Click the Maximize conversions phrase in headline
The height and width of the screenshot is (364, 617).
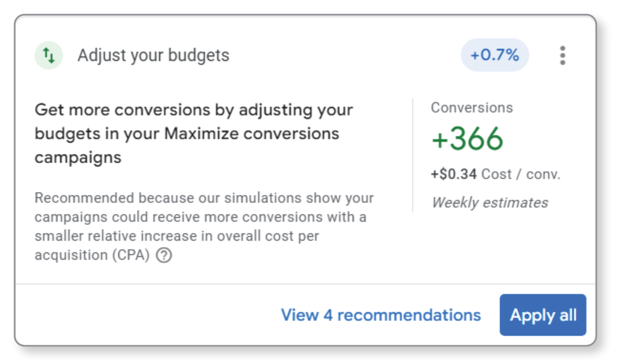tap(252, 134)
